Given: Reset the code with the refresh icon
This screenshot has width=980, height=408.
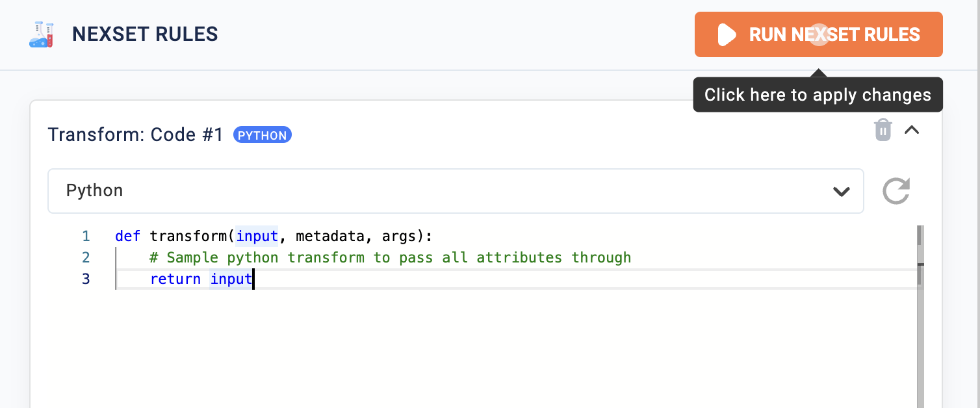Looking at the screenshot, I should click(x=896, y=191).
